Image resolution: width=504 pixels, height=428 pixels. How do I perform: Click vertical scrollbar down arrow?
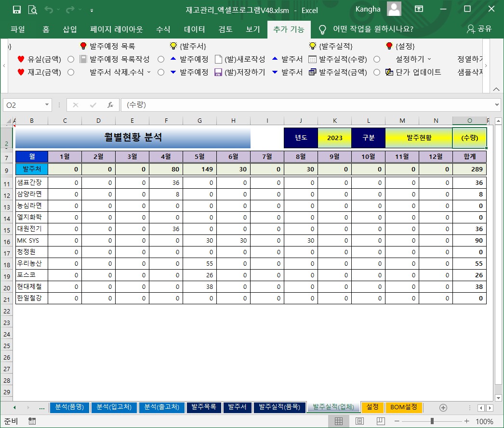pyautogui.click(x=498, y=398)
